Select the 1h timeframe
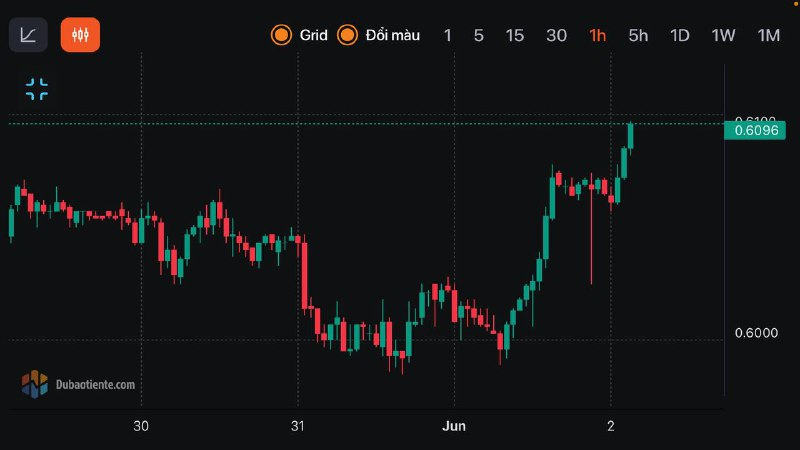The height and width of the screenshot is (450, 800). click(x=598, y=35)
